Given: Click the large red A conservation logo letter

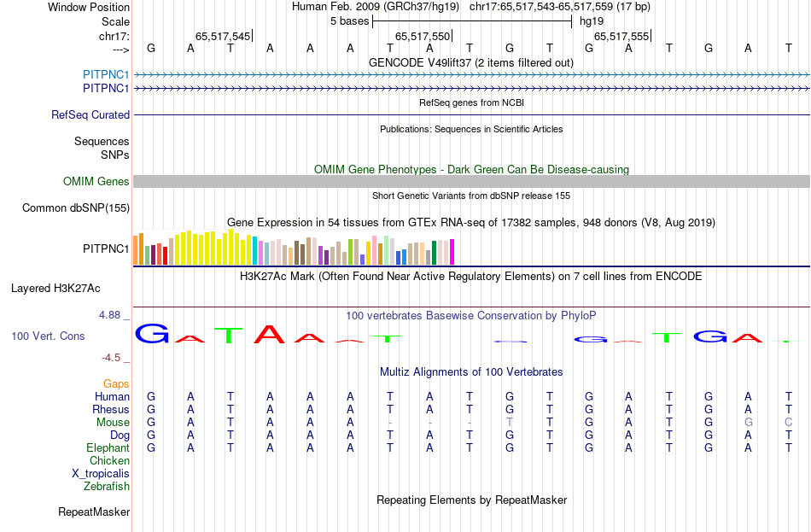Looking at the screenshot, I should coord(270,334).
